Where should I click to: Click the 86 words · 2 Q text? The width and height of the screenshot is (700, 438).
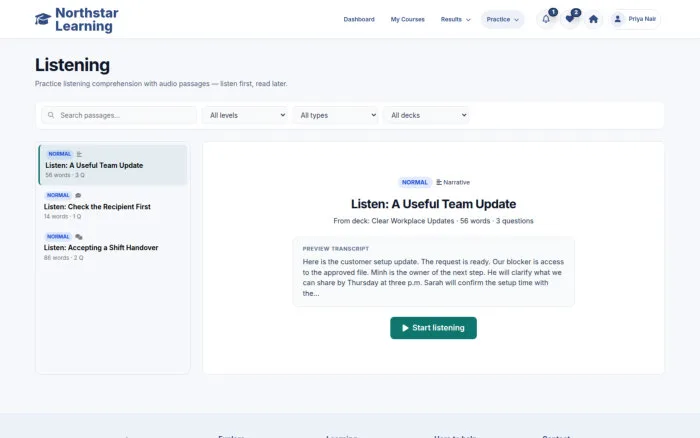pyautogui.click(x=63, y=258)
